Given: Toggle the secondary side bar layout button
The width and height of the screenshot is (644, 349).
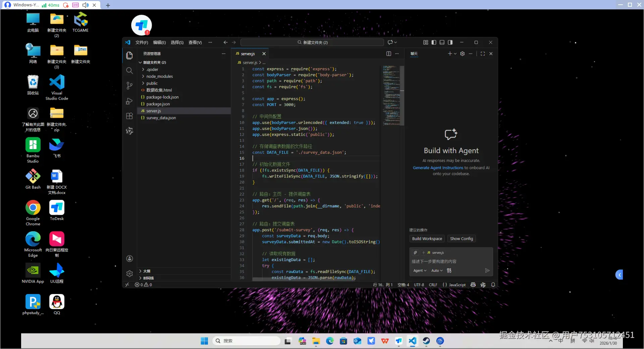Looking at the screenshot, I should point(450,42).
